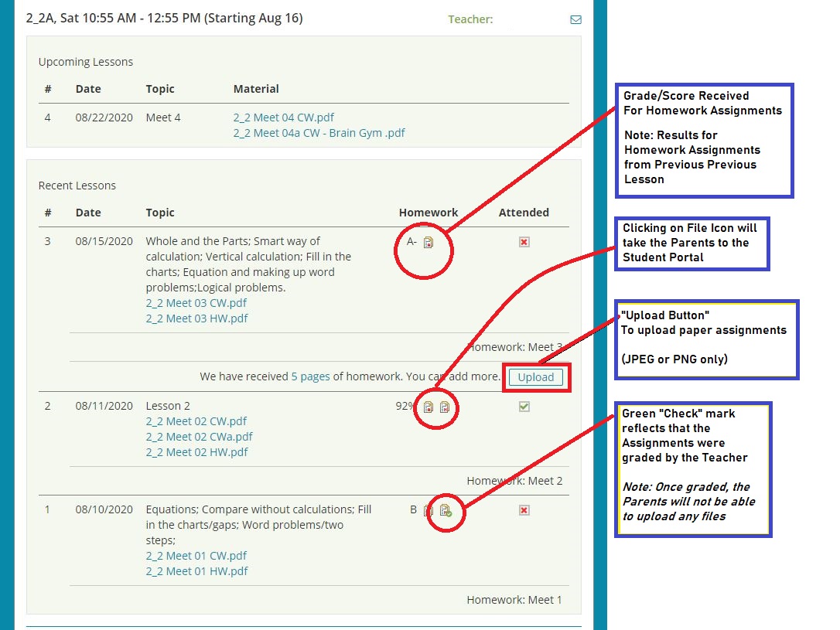Open 2_2 Meet 03 HW.pdf
This screenshot has width=840, height=630.
click(196, 318)
